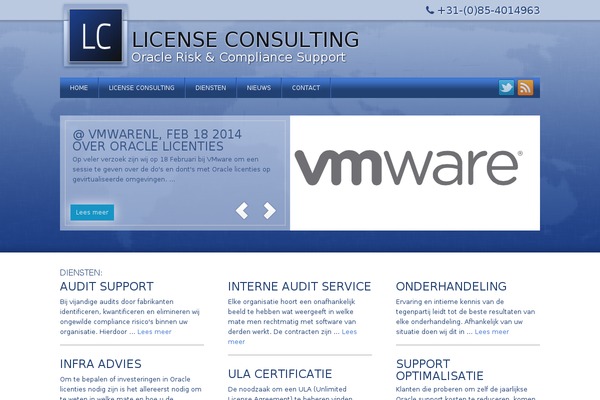This screenshot has height=400, width=600.
Task: Click Lees meer under Audit Support
Action: (x=154, y=332)
